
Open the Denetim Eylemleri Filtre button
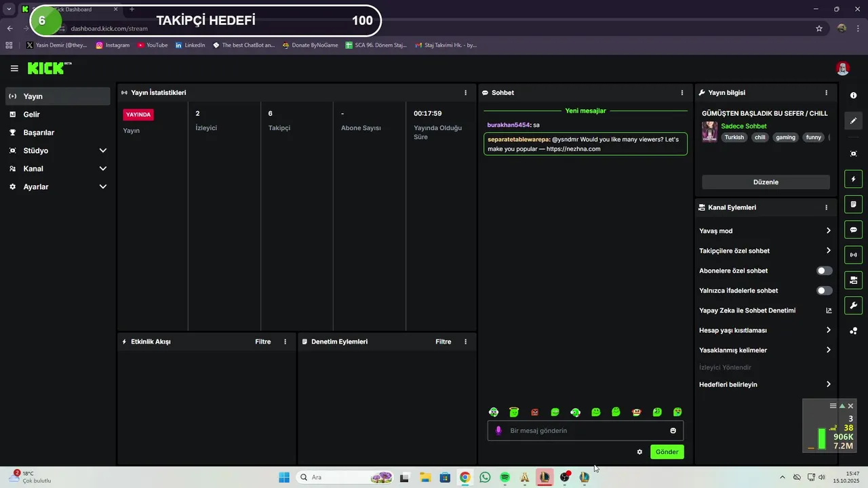(443, 342)
